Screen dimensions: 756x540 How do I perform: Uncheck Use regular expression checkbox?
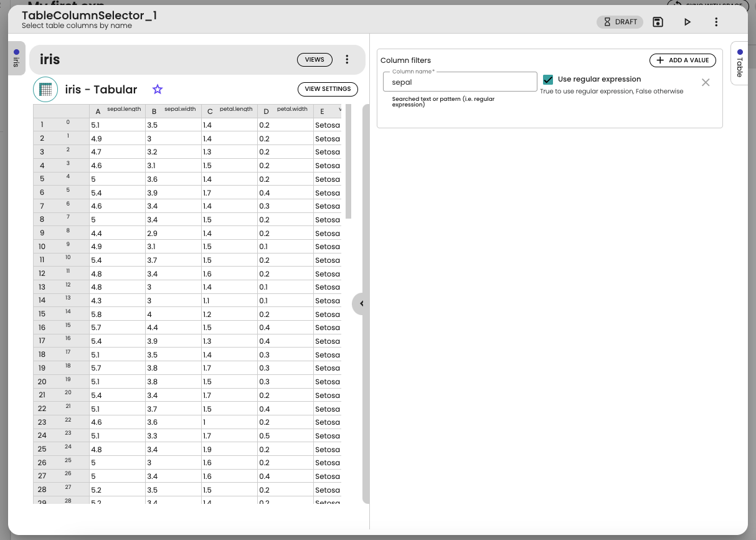pos(548,80)
